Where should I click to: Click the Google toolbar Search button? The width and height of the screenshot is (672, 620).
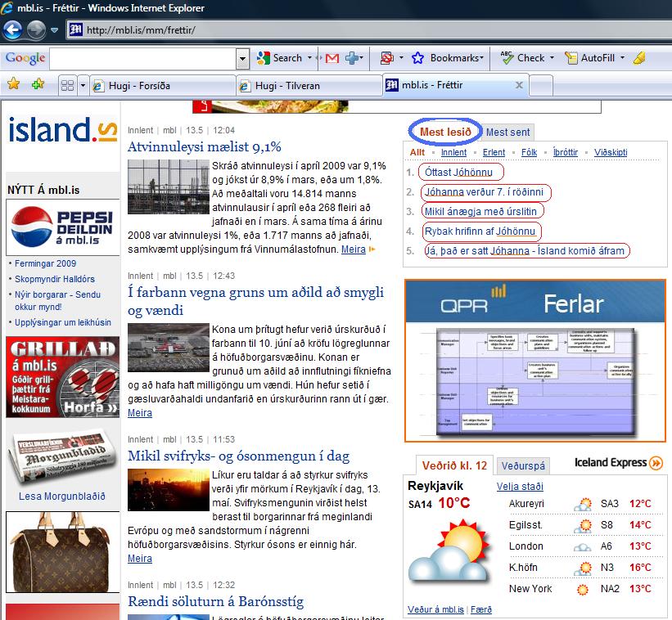[279, 58]
